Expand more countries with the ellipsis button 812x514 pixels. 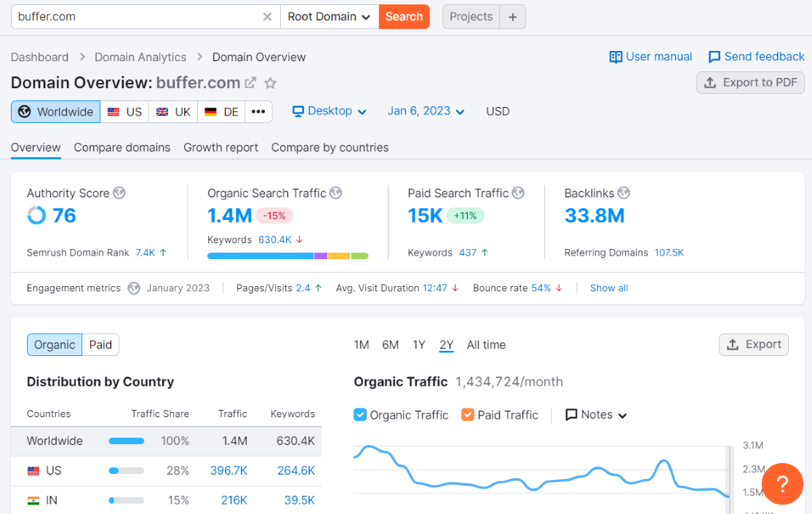click(258, 111)
